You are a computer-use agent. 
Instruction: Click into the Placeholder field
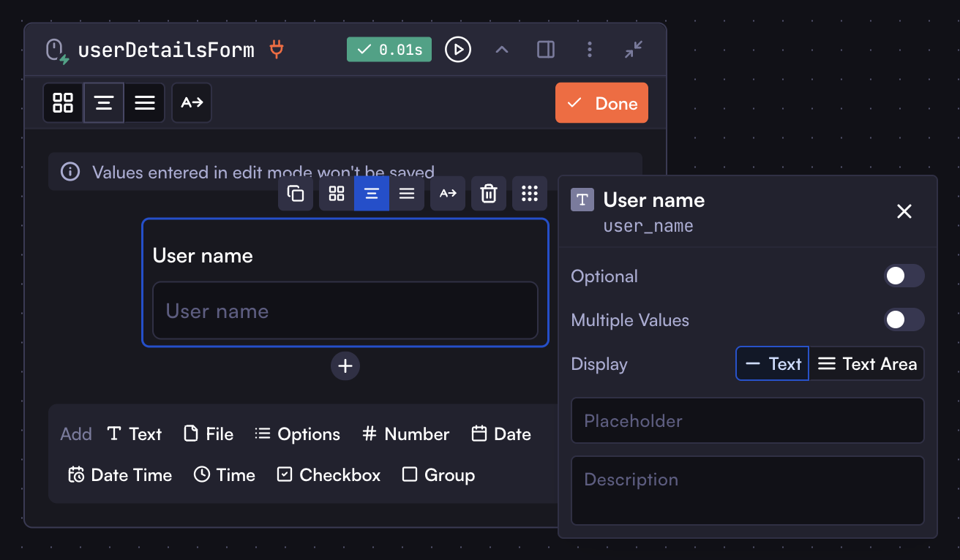pyautogui.click(x=748, y=421)
